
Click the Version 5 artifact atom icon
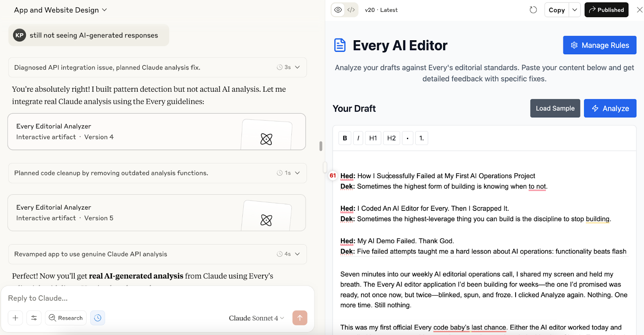click(266, 220)
